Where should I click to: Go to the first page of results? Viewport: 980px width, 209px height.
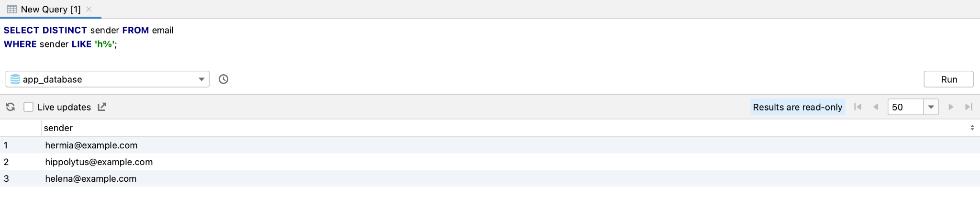(858, 107)
